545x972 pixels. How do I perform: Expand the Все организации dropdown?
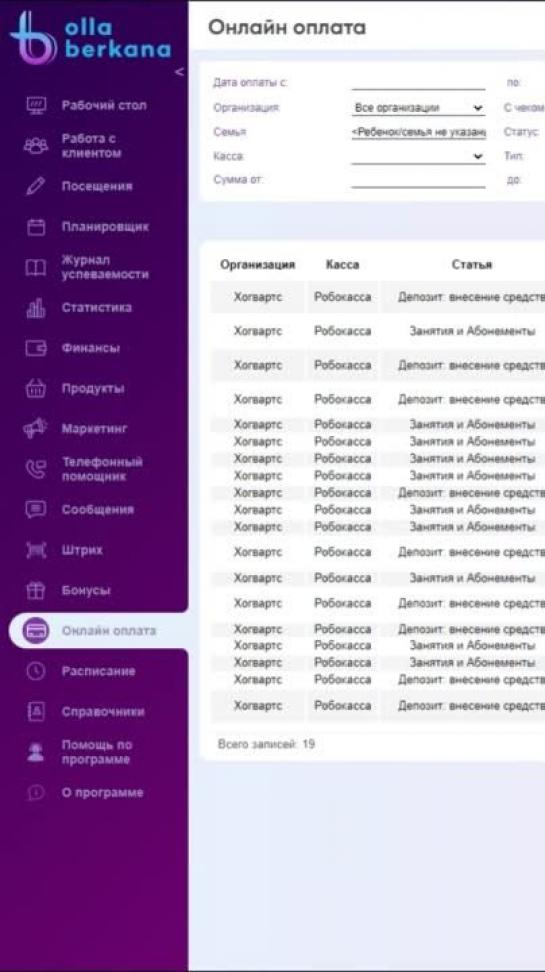419,108
